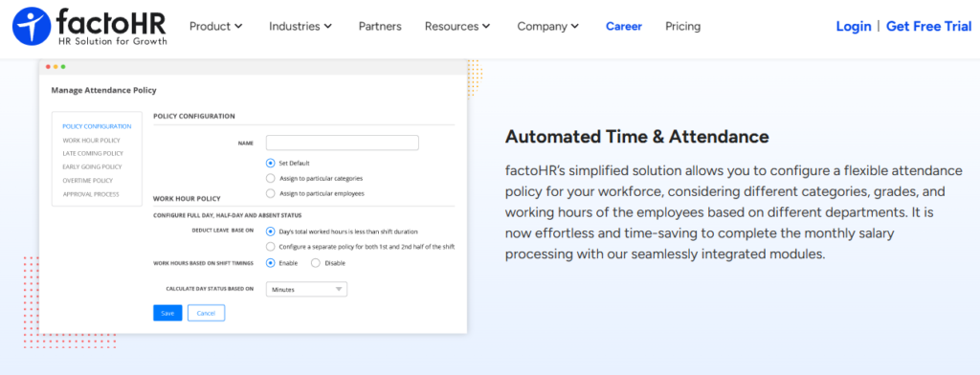Click the green window dot
This screenshot has width=980, height=375.
click(63, 67)
